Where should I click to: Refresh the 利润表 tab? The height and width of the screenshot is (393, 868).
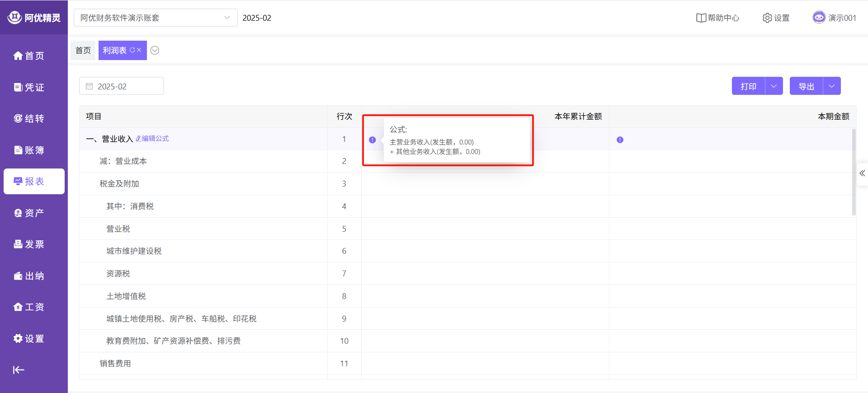point(132,50)
